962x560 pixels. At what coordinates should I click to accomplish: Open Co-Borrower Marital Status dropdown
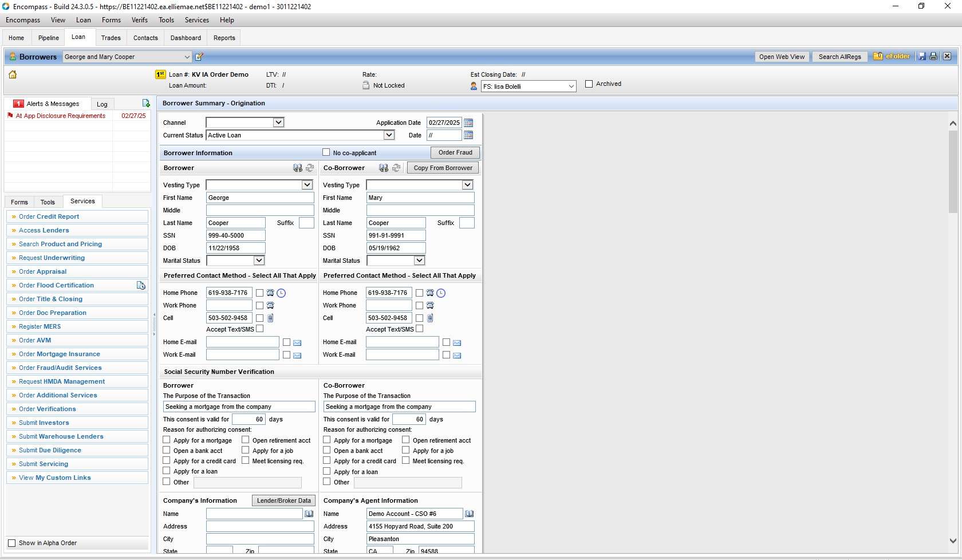pyautogui.click(x=419, y=261)
